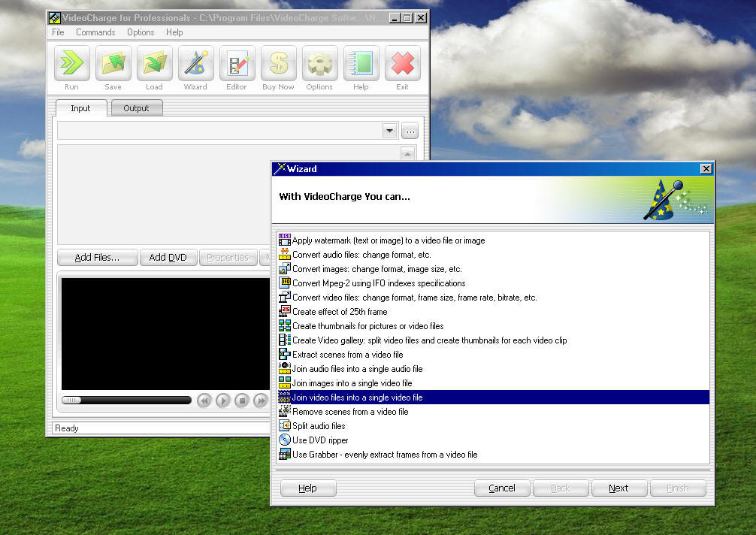
Task: Click the stop playback button
Action: coord(242,400)
